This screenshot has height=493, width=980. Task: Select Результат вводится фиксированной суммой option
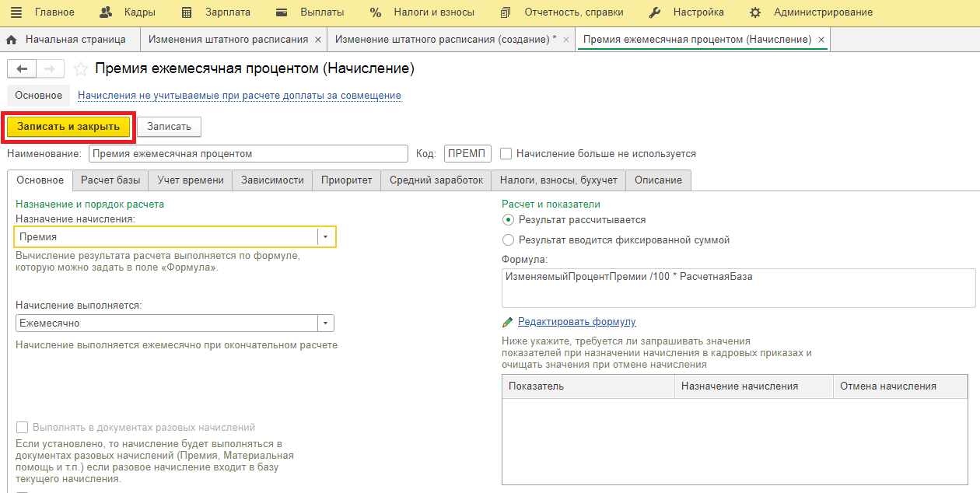pos(509,240)
